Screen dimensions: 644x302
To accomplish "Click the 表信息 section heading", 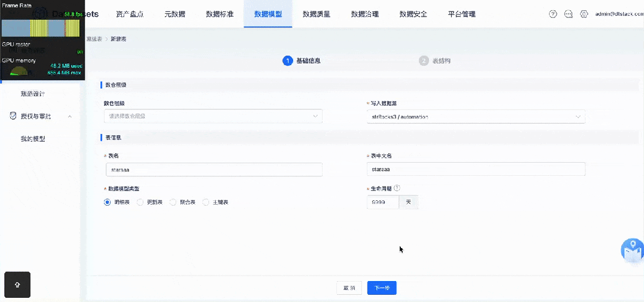I will tap(114, 137).
